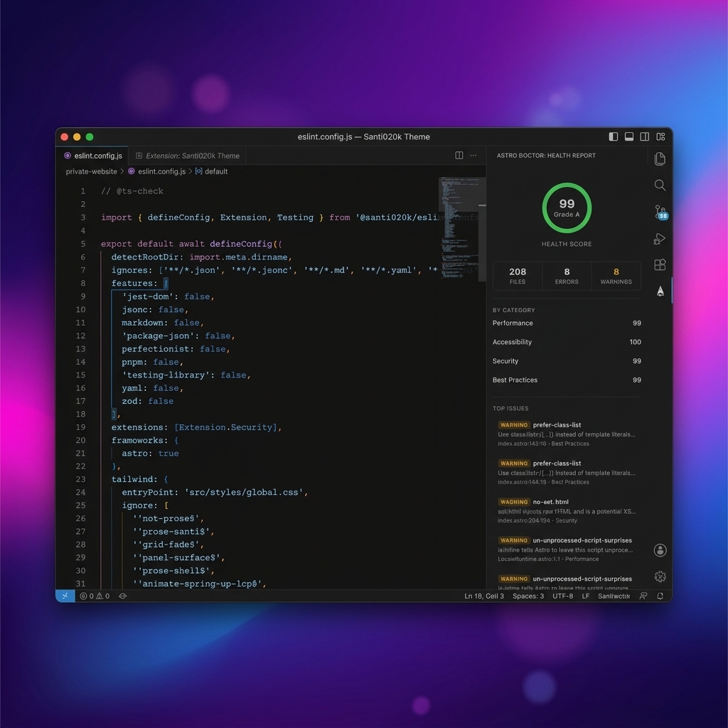Change Spaces: 3 indentation setting

[x=528, y=596]
